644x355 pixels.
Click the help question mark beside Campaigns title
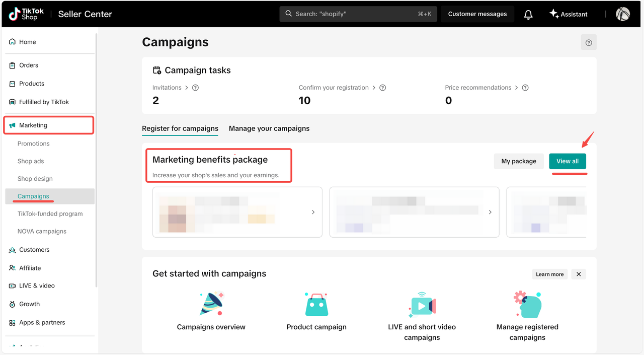pyautogui.click(x=589, y=43)
